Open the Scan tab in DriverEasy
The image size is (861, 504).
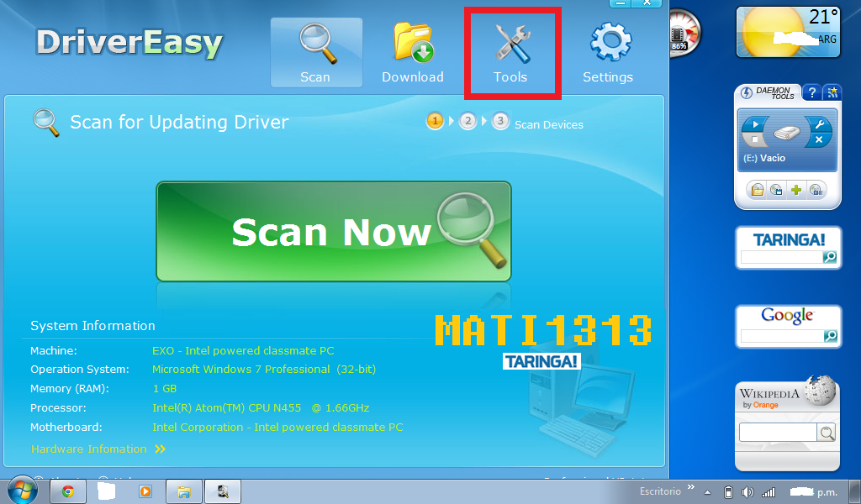[x=316, y=53]
